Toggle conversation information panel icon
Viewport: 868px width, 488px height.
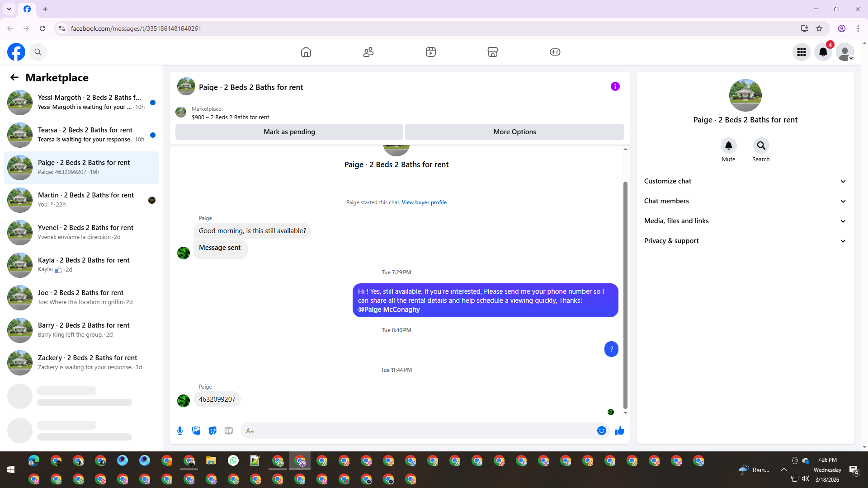(615, 86)
